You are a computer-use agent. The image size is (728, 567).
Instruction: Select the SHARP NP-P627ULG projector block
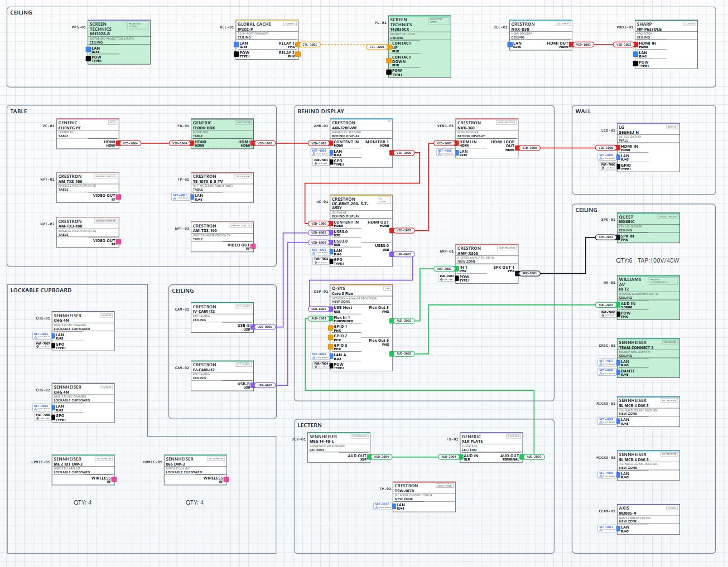(x=666, y=45)
